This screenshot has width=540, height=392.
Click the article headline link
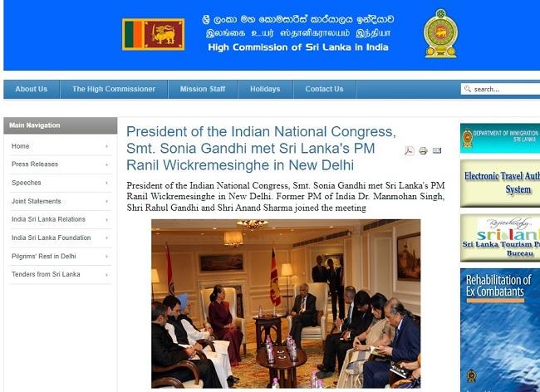261,149
